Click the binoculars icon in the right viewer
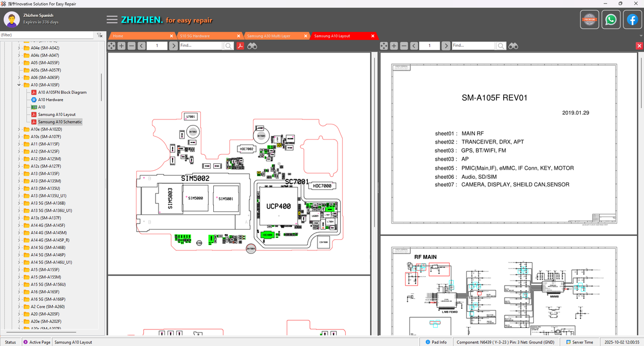Viewport: 644px width, 346px height. click(x=513, y=46)
